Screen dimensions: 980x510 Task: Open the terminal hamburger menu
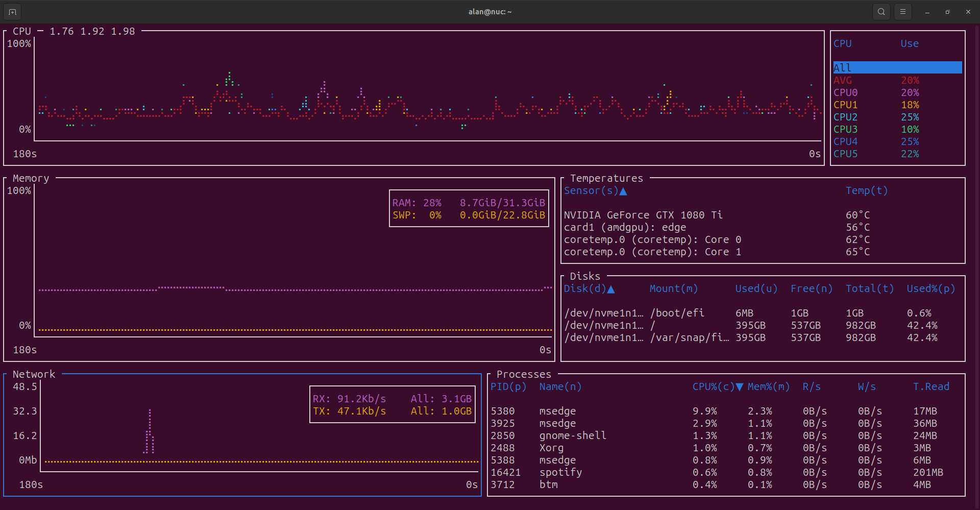tap(902, 12)
